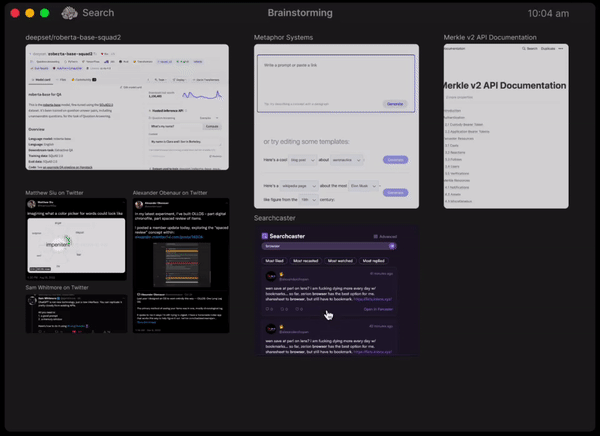Screen dimensions: 600x436
Task: Switch to the Community tab
Action: click(84, 80)
